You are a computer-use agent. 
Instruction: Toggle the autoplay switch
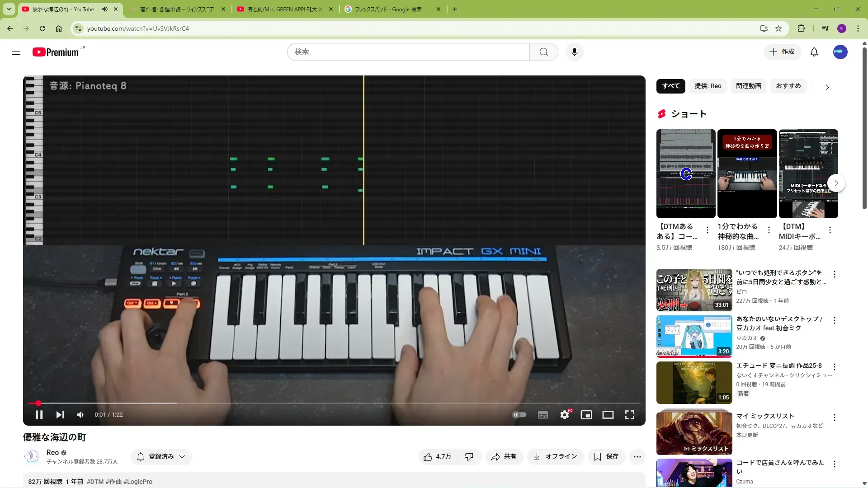[519, 415]
